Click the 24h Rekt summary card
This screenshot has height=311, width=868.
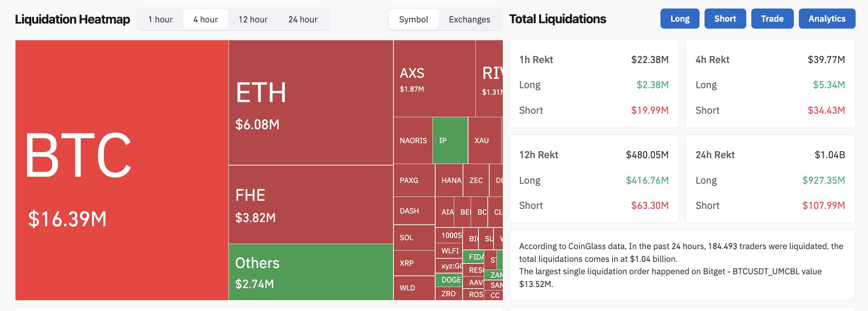pyautogui.click(x=770, y=179)
